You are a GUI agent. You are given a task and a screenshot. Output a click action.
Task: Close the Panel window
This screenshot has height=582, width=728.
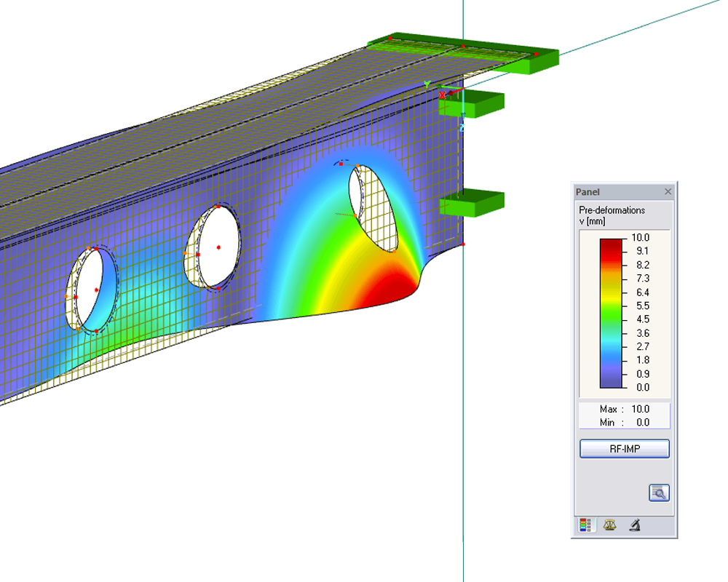coord(668,191)
